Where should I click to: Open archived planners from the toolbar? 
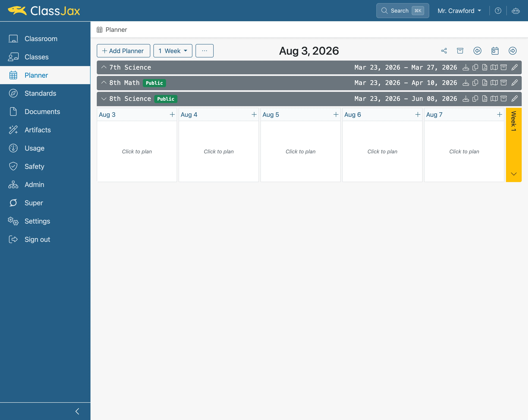click(460, 51)
